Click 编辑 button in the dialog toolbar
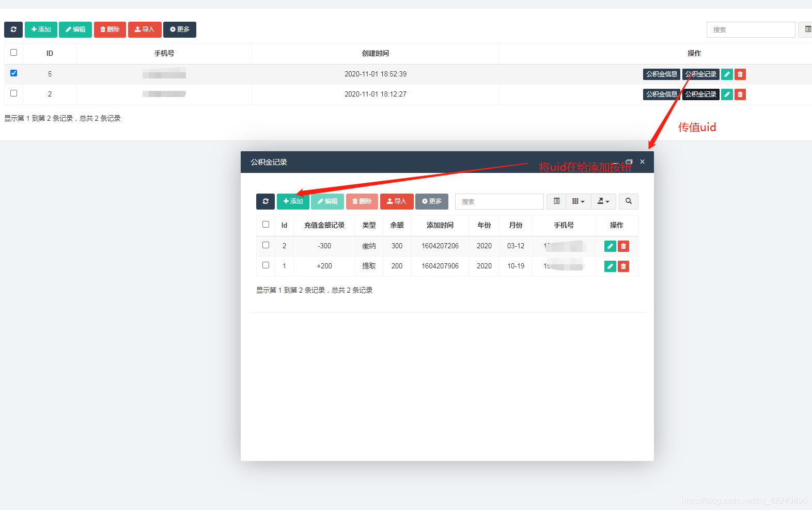Screen dimensions: 812x510 pyautogui.click(x=327, y=201)
